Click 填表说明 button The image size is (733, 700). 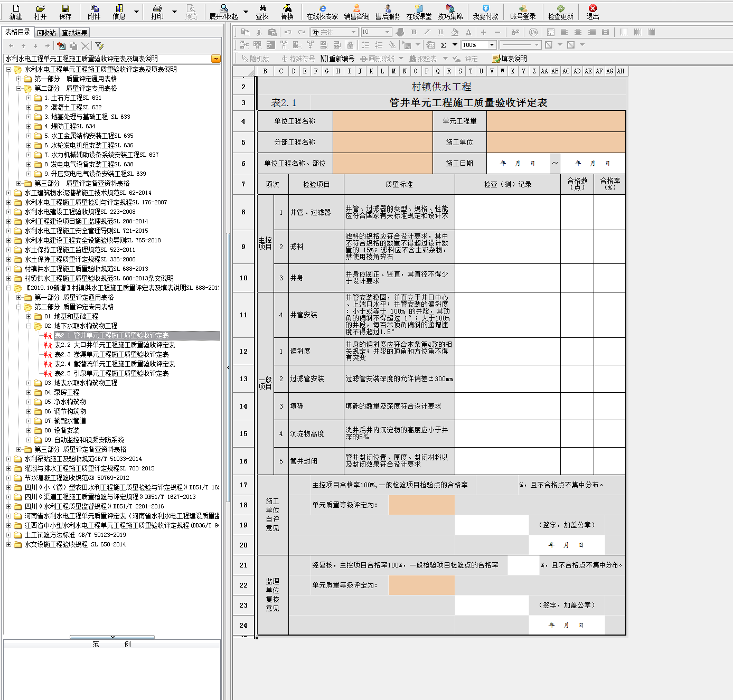tap(510, 59)
